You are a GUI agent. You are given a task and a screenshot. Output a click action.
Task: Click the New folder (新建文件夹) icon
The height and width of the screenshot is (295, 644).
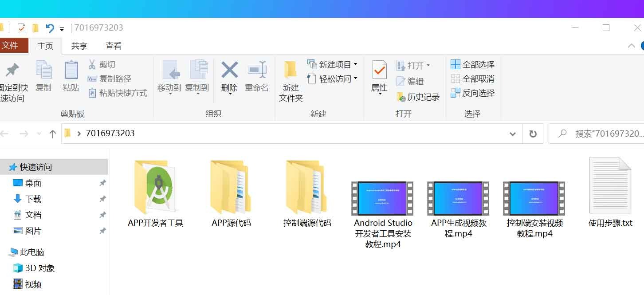[291, 71]
